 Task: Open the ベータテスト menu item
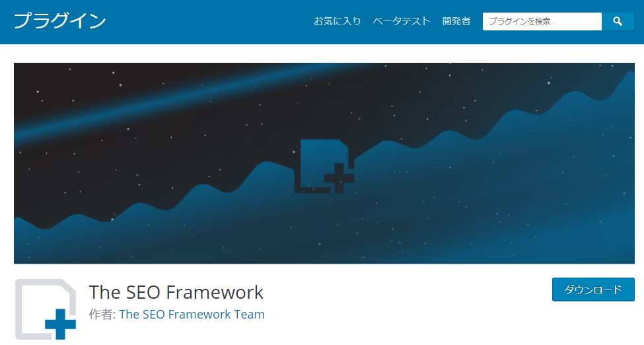[402, 21]
